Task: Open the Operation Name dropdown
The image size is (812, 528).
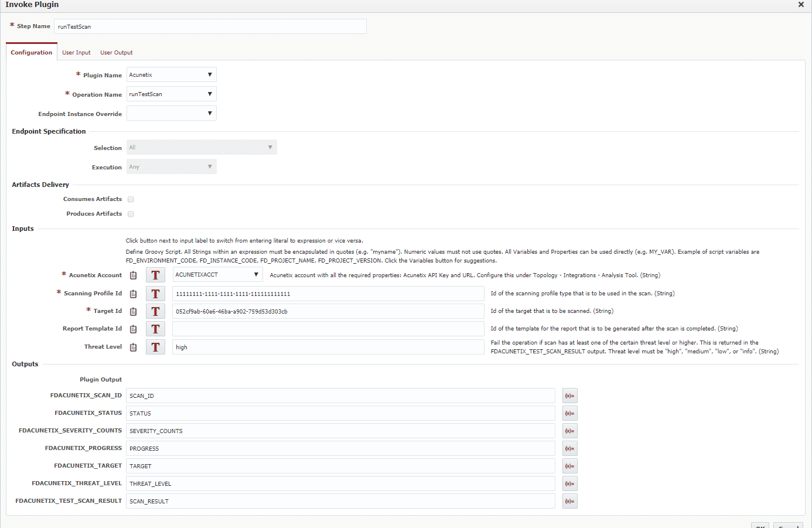Action: click(172, 94)
